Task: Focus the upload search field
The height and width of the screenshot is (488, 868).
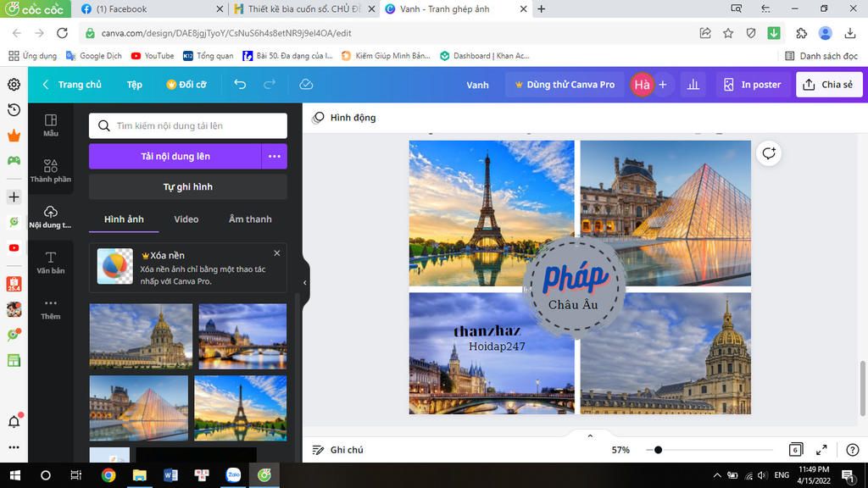Action: tap(187, 125)
